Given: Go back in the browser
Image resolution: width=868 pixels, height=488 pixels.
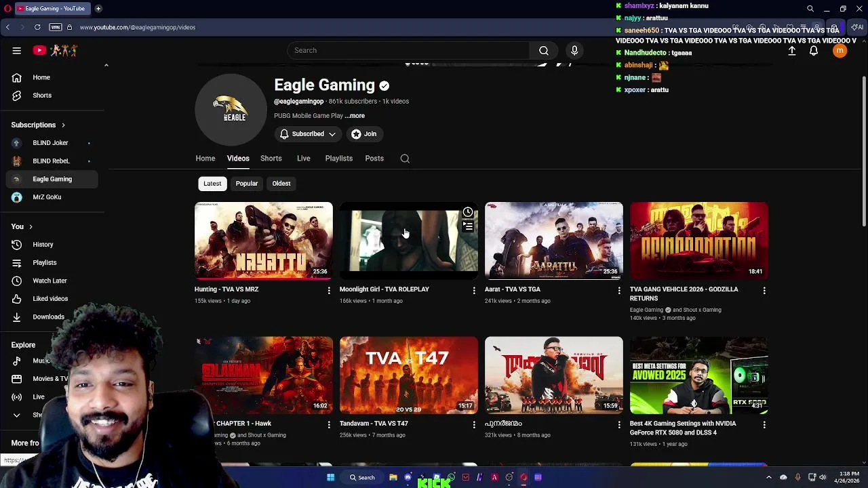Looking at the screenshot, I should 7,27.
